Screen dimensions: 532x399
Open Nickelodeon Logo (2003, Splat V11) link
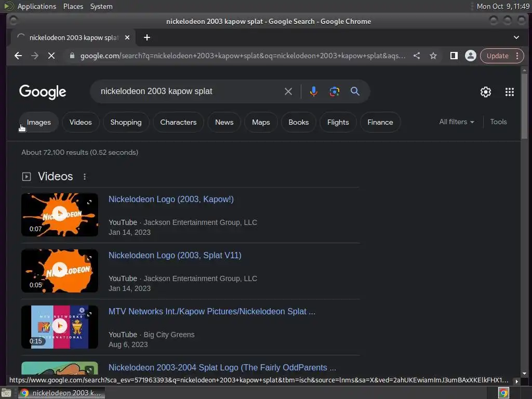(x=175, y=255)
